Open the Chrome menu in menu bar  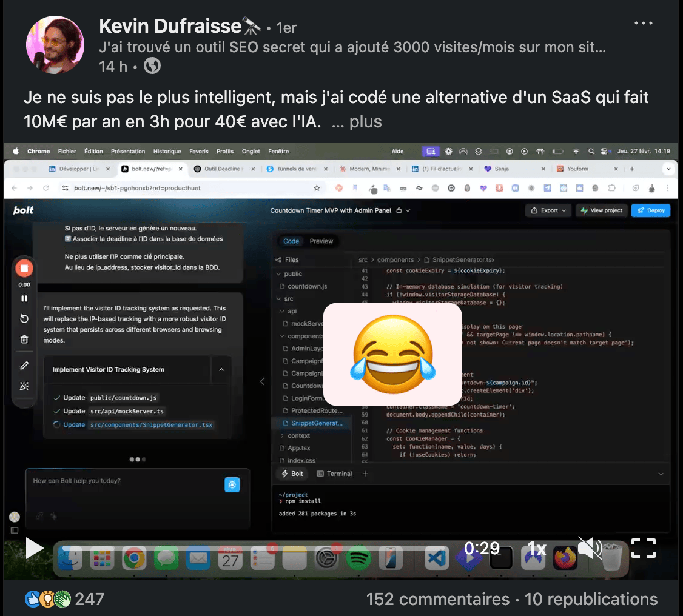click(38, 151)
